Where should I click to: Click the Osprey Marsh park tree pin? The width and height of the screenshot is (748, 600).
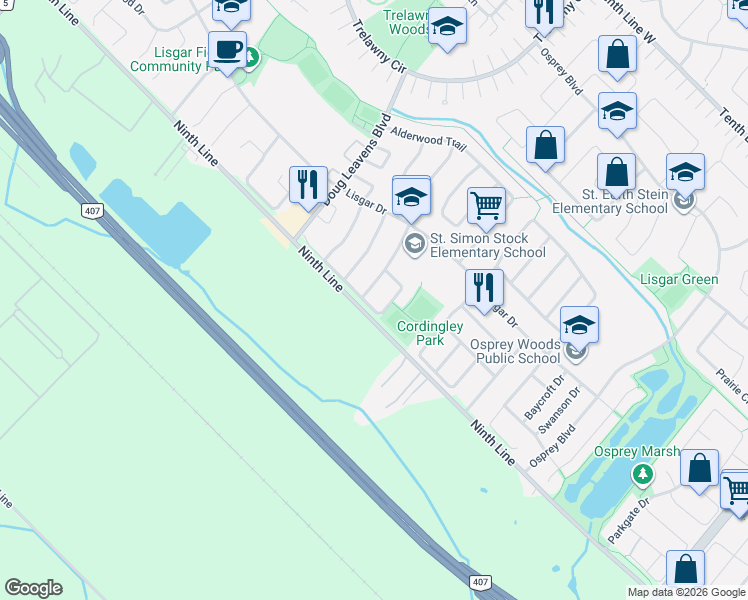coord(643,475)
